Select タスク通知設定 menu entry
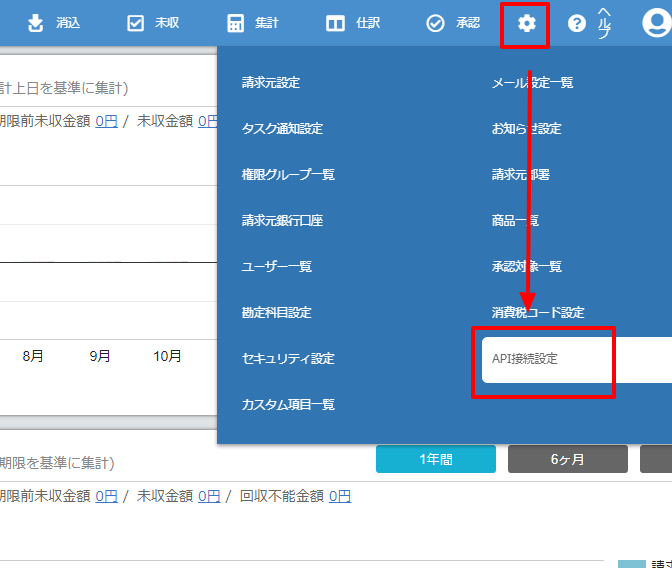This screenshot has width=672, height=568. (x=282, y=129)
